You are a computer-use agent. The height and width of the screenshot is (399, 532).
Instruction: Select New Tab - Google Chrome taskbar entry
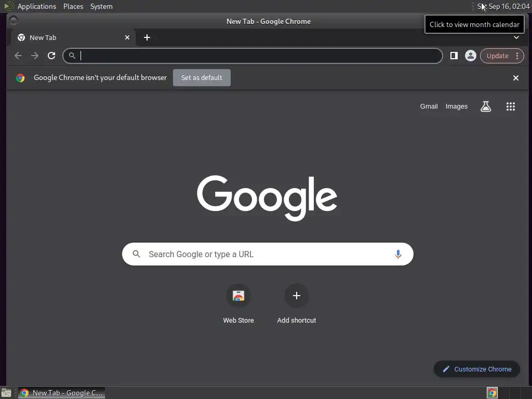point(61,393)
